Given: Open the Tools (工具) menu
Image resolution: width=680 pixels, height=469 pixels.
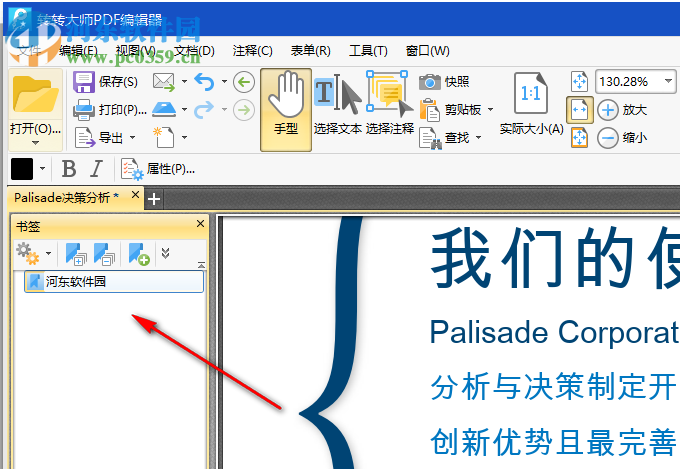Looking at the screenshot, I should pos(368,51).
